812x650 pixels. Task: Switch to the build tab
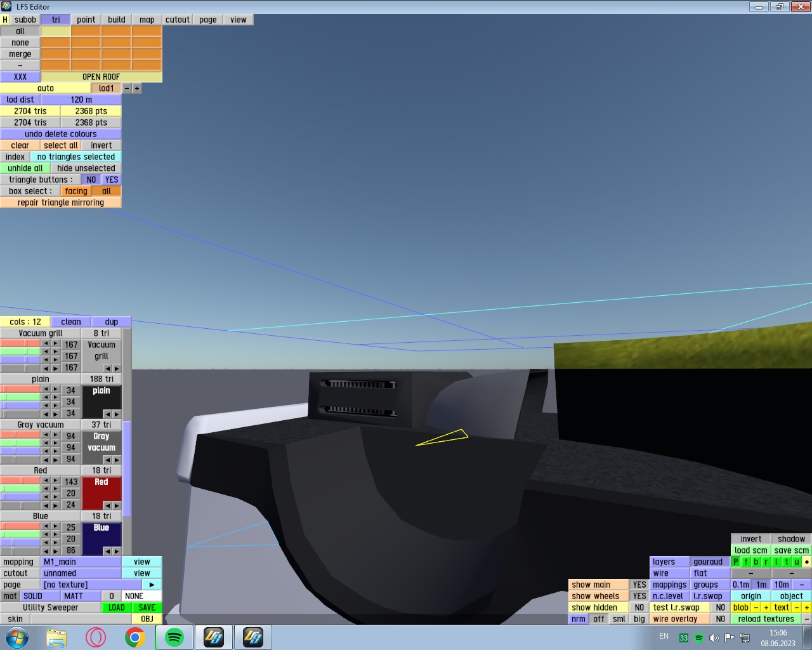(117, 20)
